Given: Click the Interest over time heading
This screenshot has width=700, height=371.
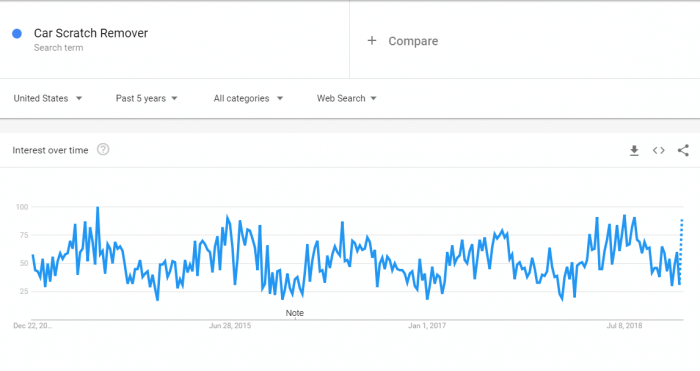Looking at the screenshot, I should tap(50, 150).
